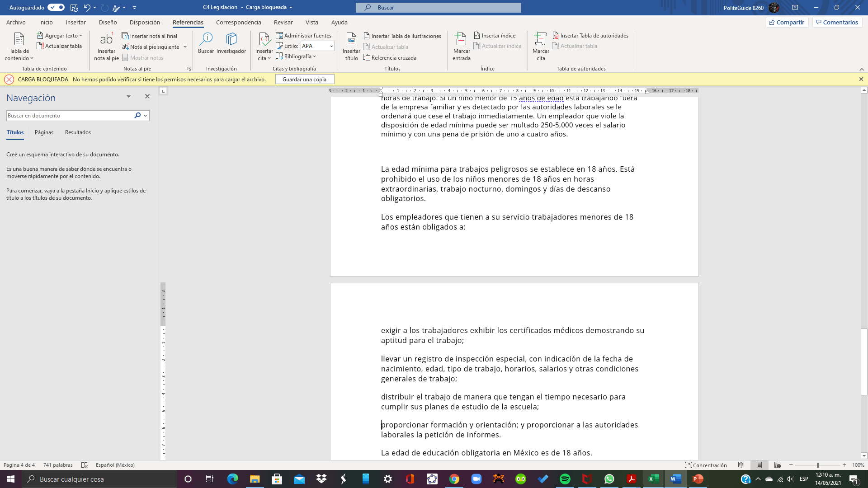Go to Nota al pie siguiente
This screenshot has width=868, height=488.
pyautogui.click(x=151, y=47)
